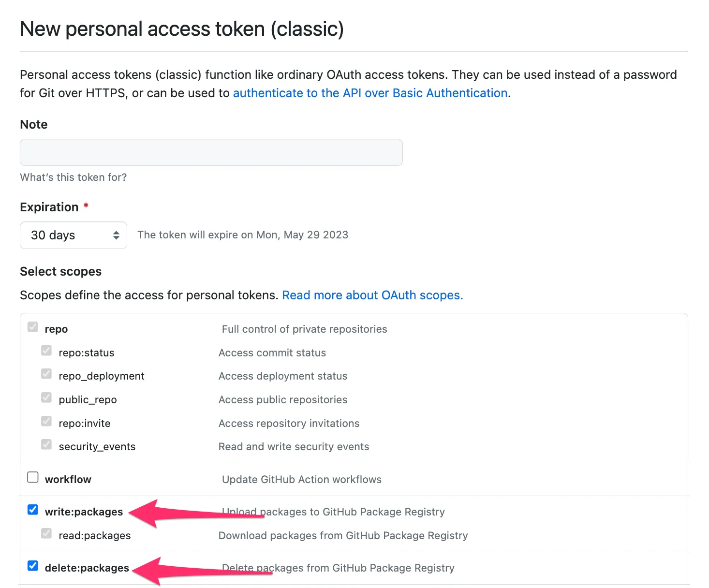Image resolution: width=709 pixels, height=588 pixels.
Task: Click the Note input field
Action: 211,152
